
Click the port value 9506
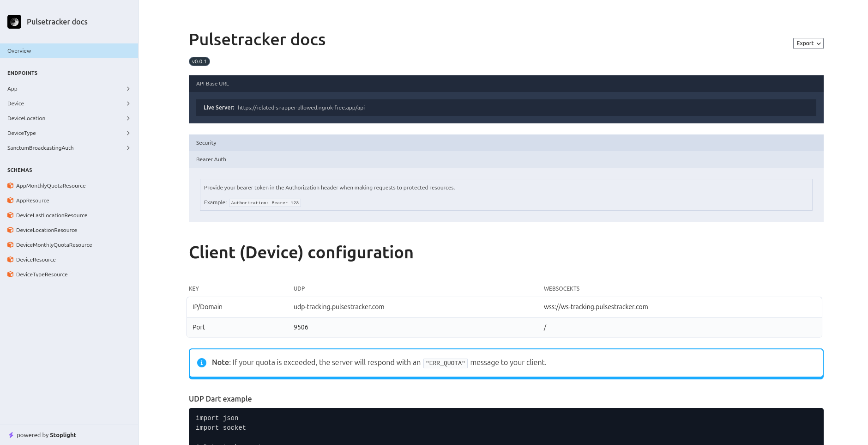coord(301,327)
